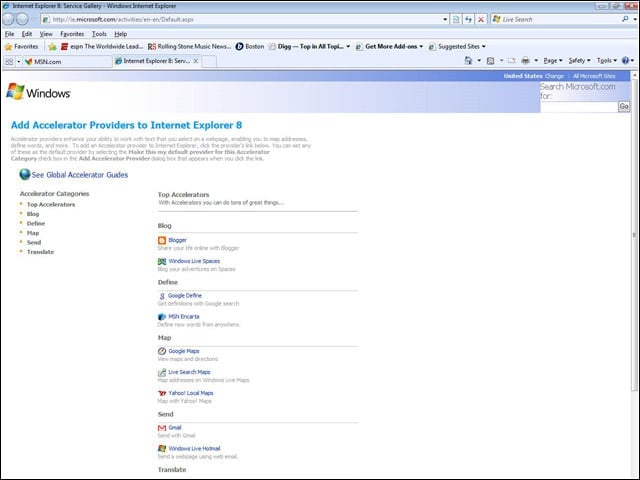Click the Read Mail envelope icon
This screenshot has height=480, width=640.
click(x=511, y=60)
